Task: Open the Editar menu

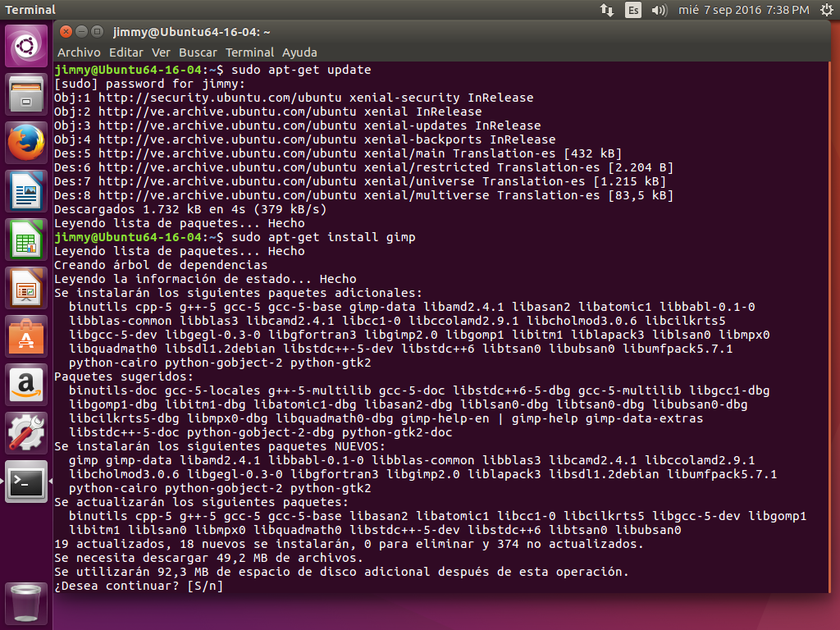Action: click(126, 52)
